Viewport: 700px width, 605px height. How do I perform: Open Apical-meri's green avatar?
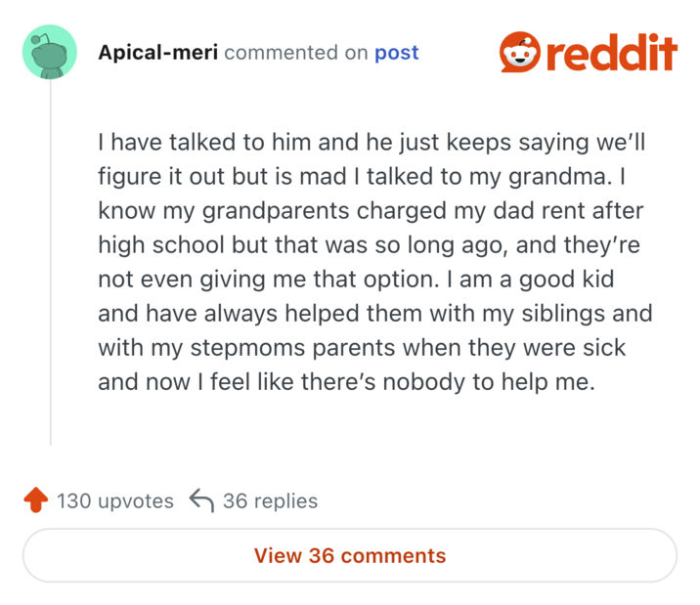coord(49,52)
